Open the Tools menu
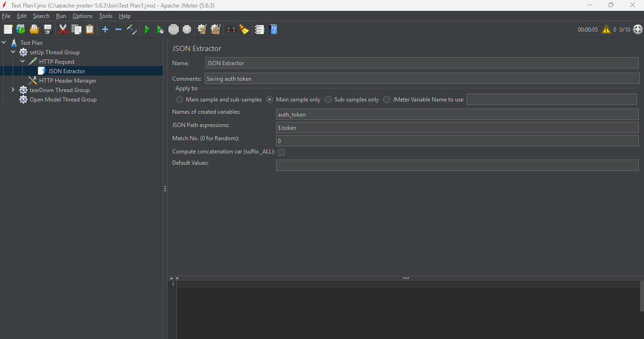 106,16
